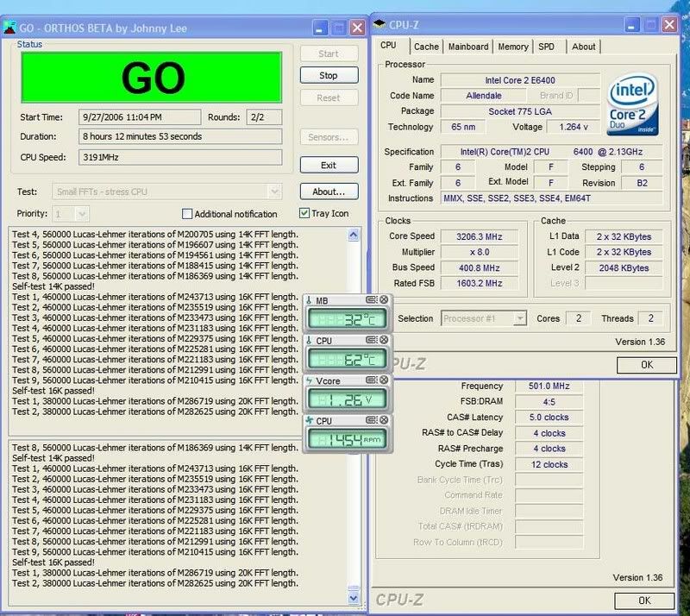Click the 62°C CPU temperature display
This screenshot has width=690, height=616.
click(347, 359)
